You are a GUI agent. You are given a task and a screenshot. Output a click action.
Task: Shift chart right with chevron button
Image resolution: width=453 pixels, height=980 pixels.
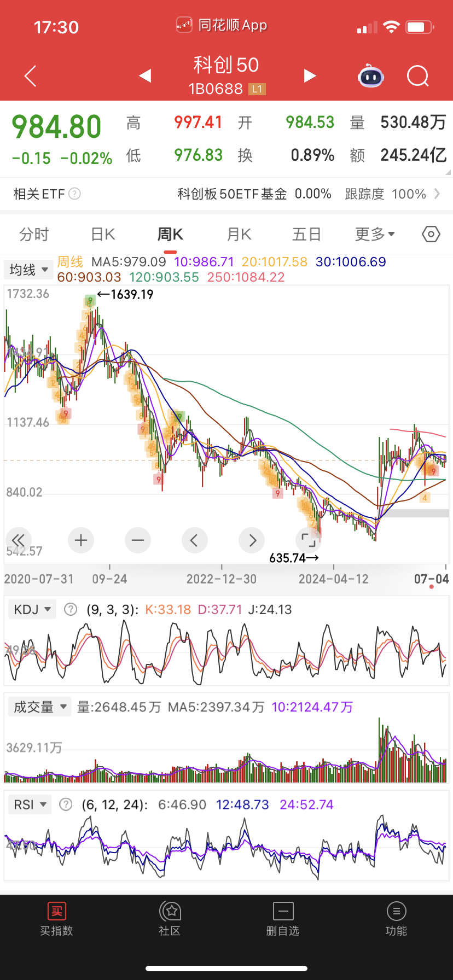[252, 540]
